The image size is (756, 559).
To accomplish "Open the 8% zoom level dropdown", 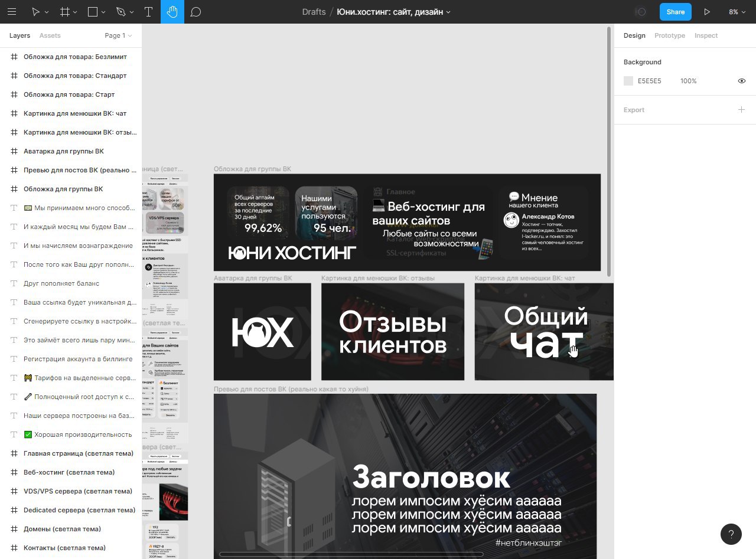I will pos(737,12).
